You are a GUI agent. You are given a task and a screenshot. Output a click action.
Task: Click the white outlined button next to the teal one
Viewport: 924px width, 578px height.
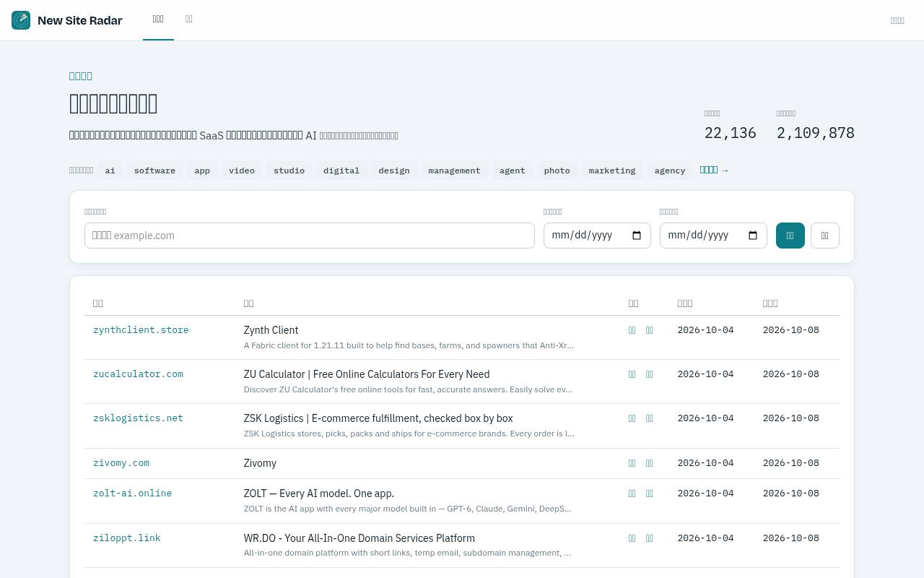point(825,236)
